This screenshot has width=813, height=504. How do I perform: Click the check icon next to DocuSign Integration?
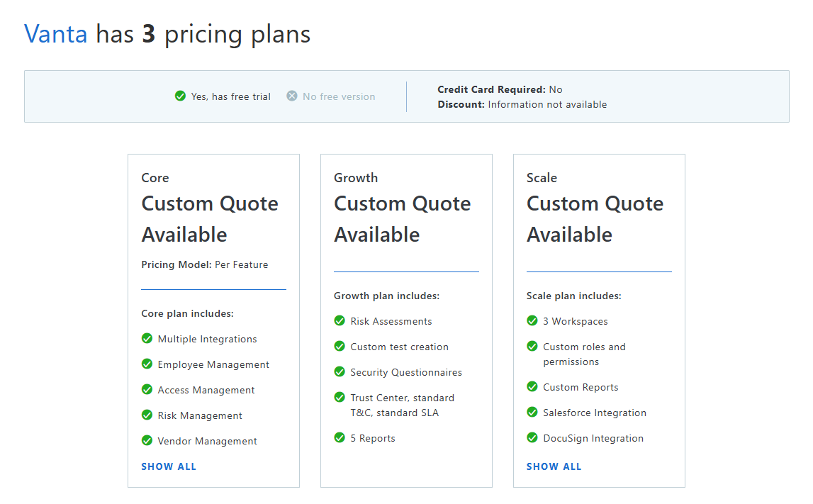(532, 437)
